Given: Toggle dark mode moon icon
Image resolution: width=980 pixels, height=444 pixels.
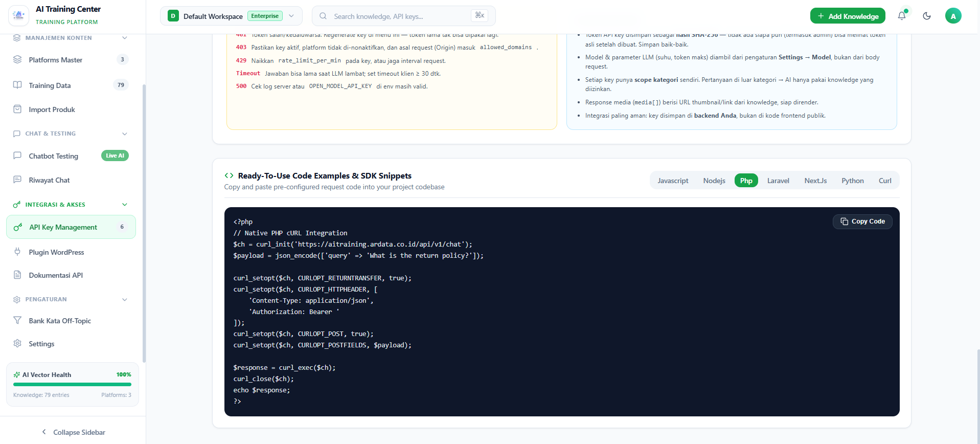Looking at the screenshot, I should [927, 16].
